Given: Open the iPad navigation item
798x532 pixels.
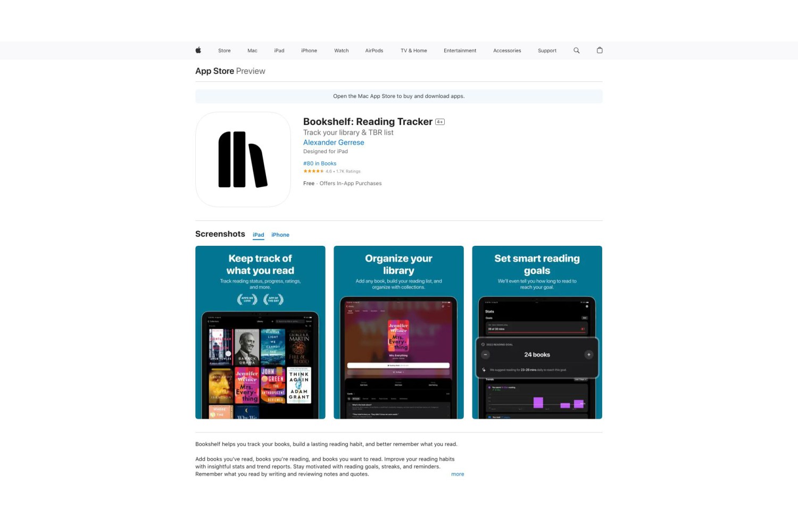Looking at the screenshot, I should coord(279,51).
